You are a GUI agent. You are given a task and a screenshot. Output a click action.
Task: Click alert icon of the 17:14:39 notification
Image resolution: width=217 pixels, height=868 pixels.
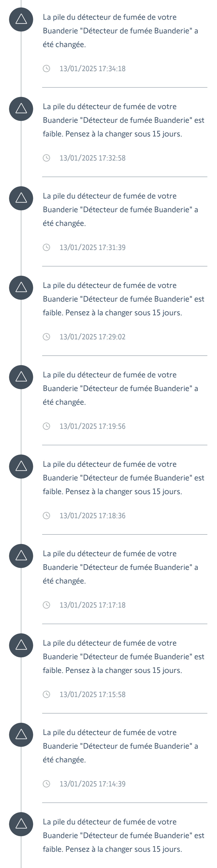point(21,735)
